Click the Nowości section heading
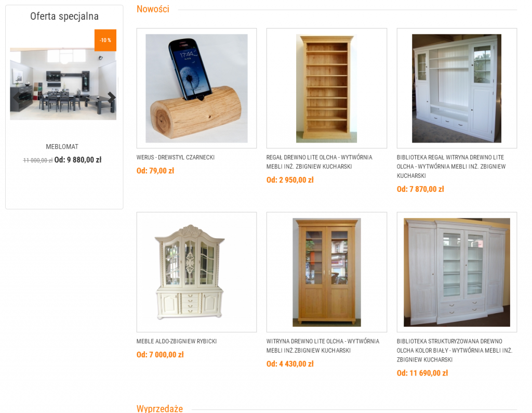The height and width of the screenshot is (413, 532). click(153, 9)
